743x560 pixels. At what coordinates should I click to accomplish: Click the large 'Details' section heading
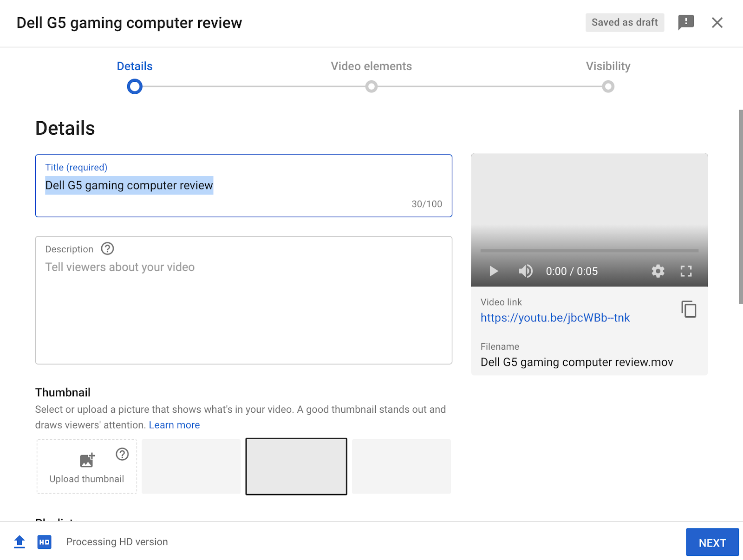(65, 128)
